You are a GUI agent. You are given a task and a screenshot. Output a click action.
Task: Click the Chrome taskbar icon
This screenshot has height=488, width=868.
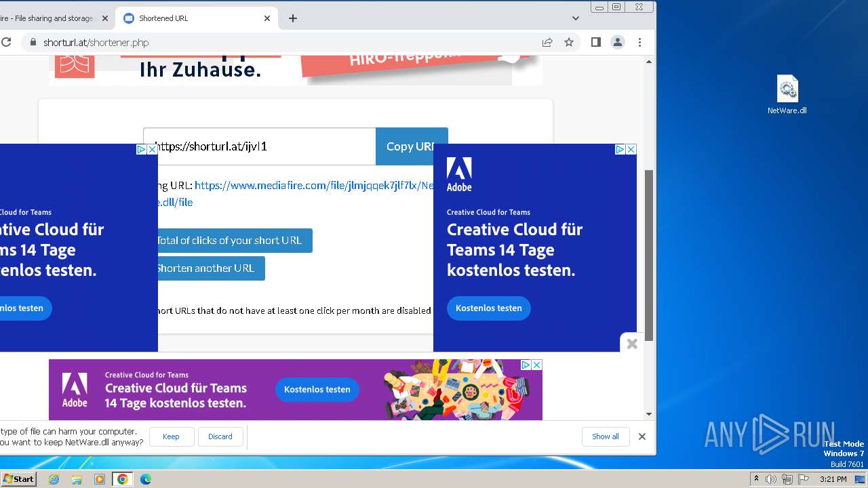click(x=122, y=479)
